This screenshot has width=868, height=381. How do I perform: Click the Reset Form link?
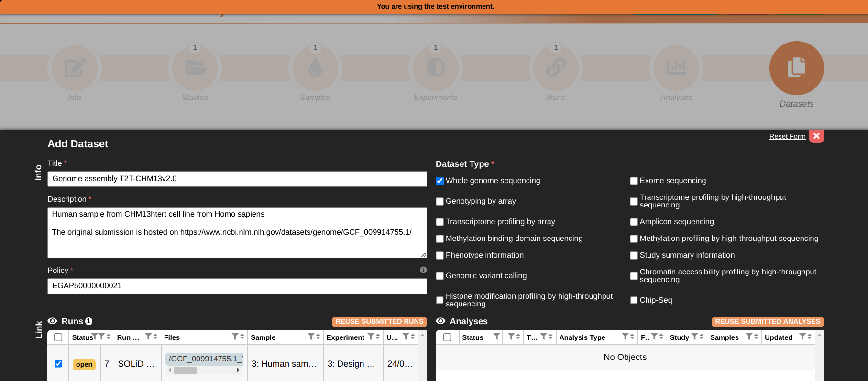coord(787,136)
